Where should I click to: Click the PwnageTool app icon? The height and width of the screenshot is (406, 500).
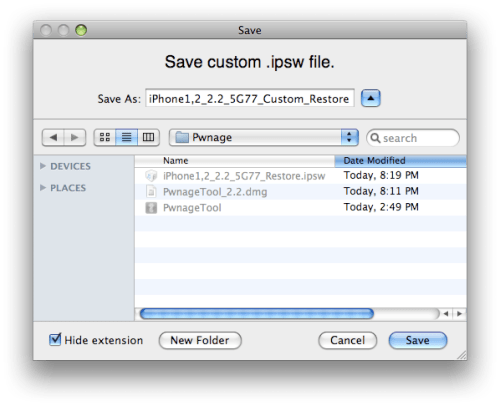151,208
